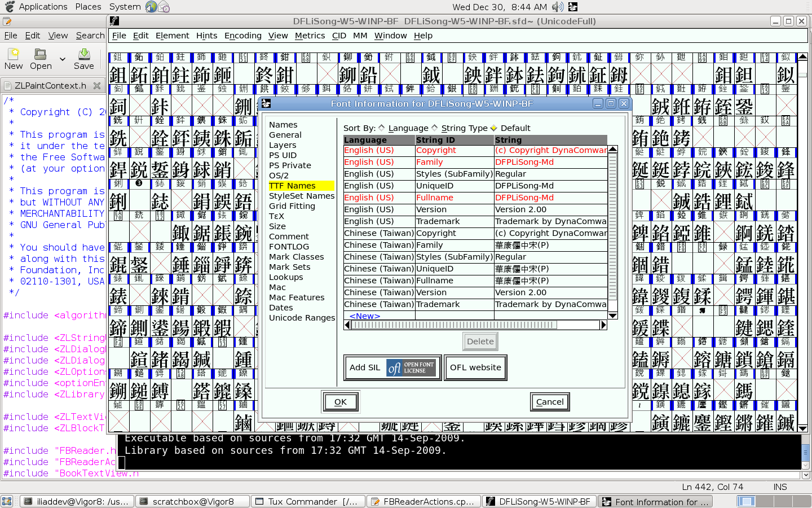Select the TTF Names section
812x508 pixels.
pos(301,186)
